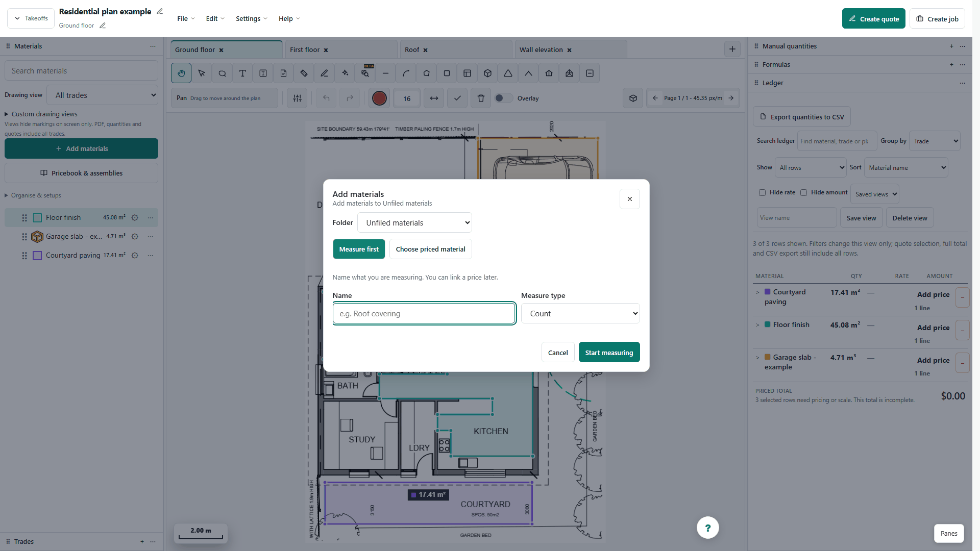Open the Settings menu
Image resolution: width=980 pixels, height=551 pixels.
(x=251, y=19)
